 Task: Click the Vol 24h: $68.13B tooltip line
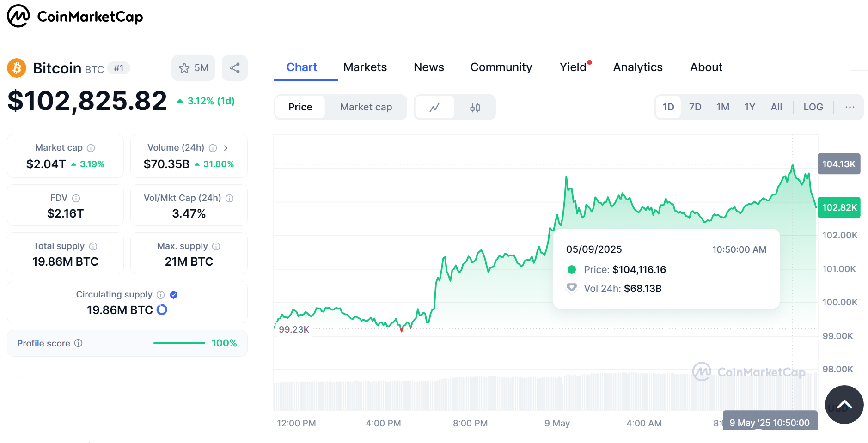click(x=622, y=288)
